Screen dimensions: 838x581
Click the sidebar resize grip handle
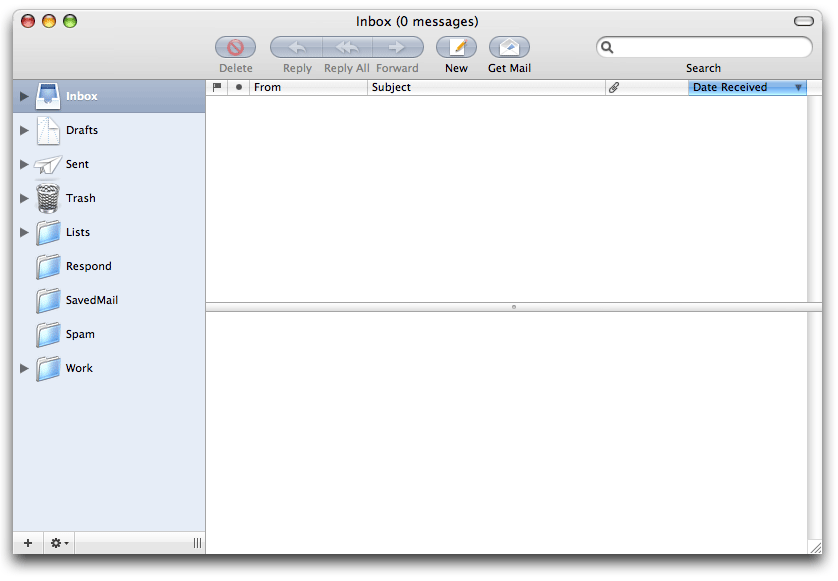(x=197, y=543)
